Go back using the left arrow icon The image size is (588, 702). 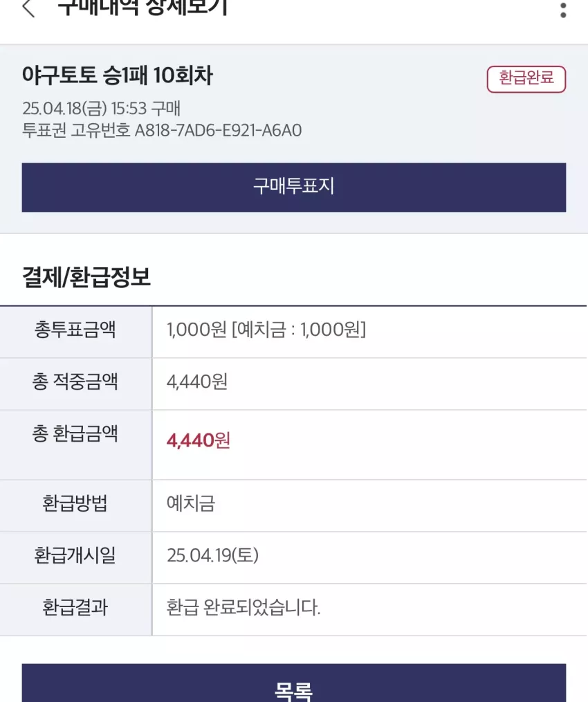[x=28, y=8]
